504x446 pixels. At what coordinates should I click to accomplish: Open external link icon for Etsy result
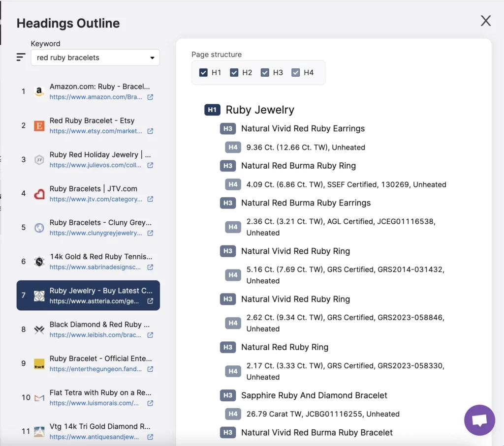click(151, 131)
